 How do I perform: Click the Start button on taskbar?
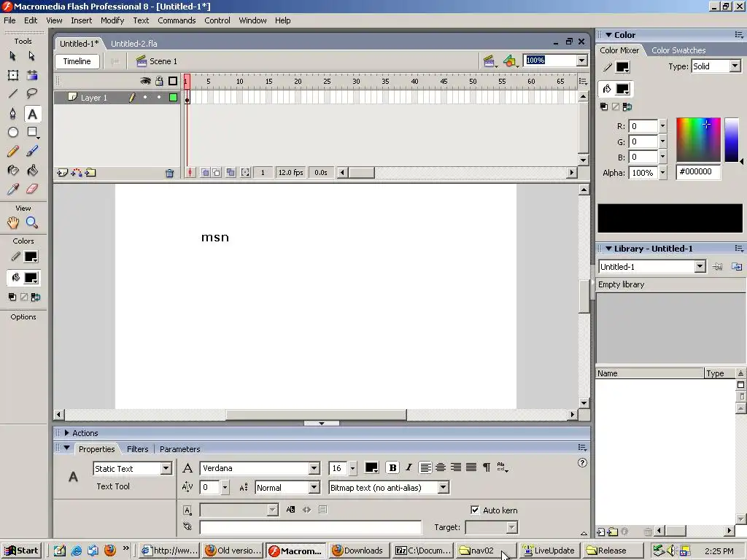(21, 551)
